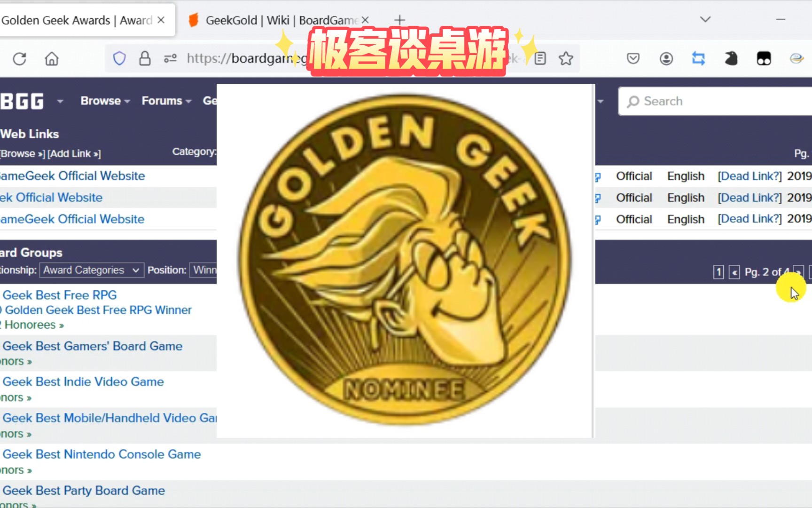Click the magnifier icon in the Search box
Image resolution: width=812 pixels, height=508 pixels.
point(633,102)
